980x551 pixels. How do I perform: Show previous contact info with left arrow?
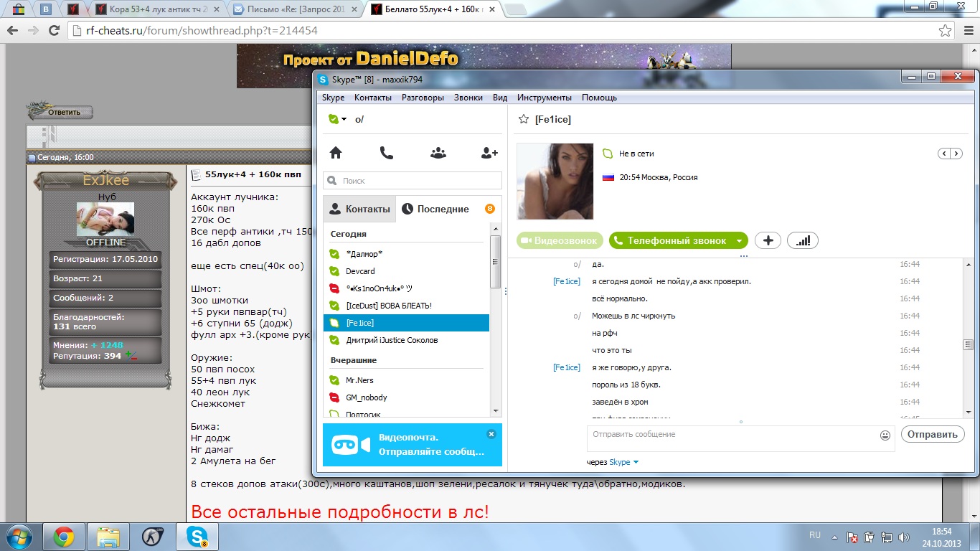tap(945, 154)
